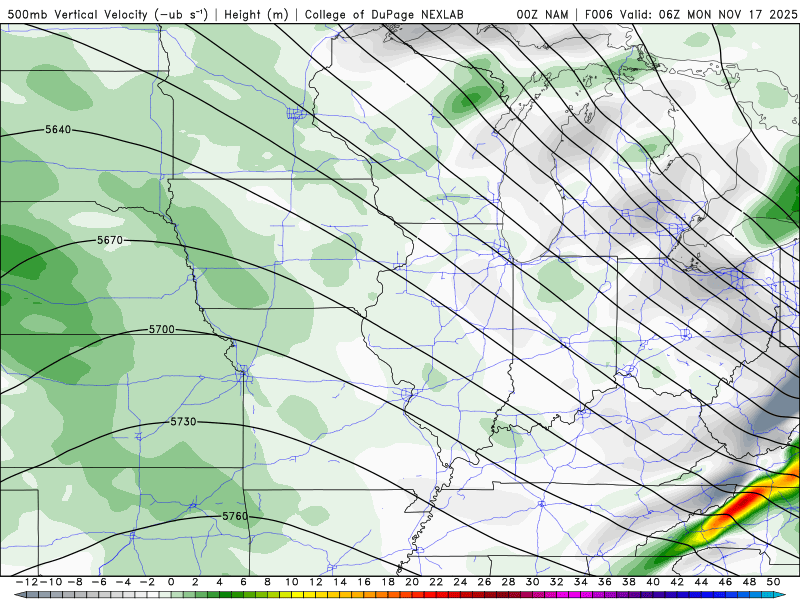Image resolution: width=800 pixels, height=600 pixels.
Task: Click the '00Z NAM' model run label
Action: point(542,15)
